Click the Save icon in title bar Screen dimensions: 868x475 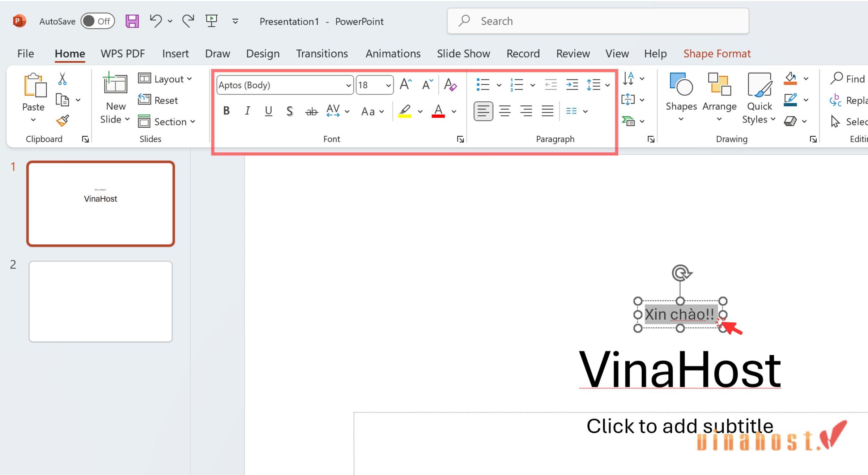[x=132, y=21]
